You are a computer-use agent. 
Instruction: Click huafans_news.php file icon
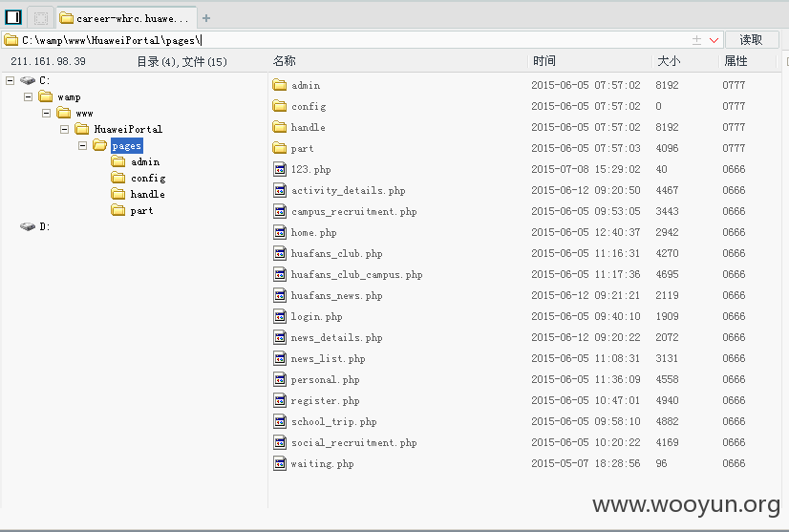[280, 295]
